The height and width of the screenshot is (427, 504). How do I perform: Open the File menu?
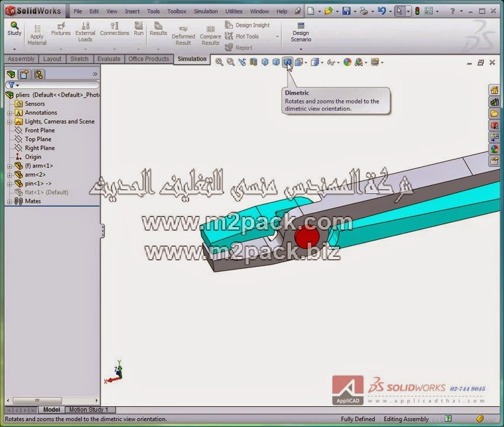click(78, 11)
